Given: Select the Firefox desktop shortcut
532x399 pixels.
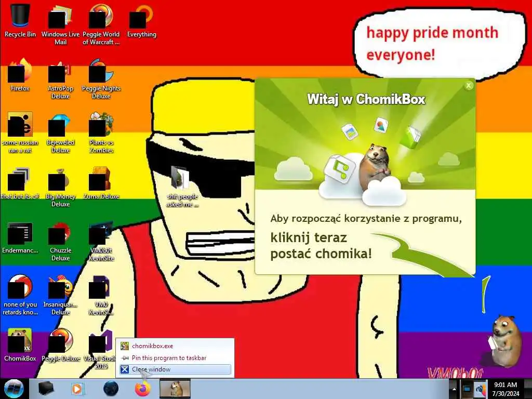Looking at the screenshot, I should 20,75.
